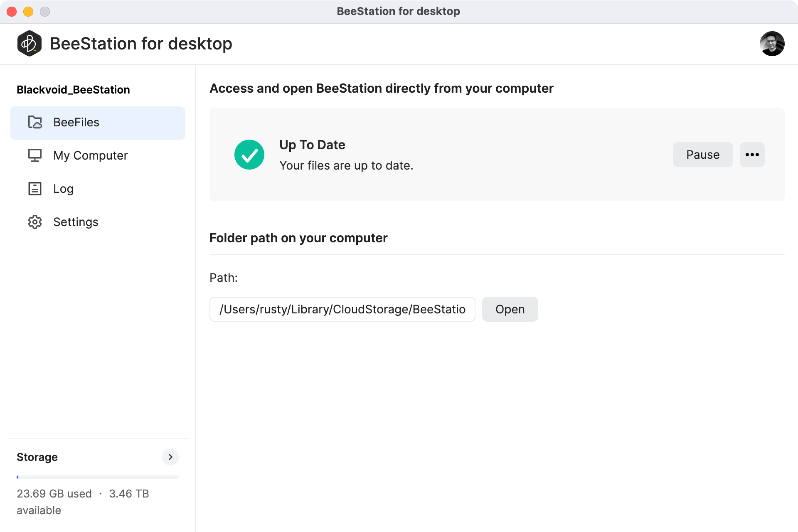Go to the Settings section
The image size is (798, 532).
[x=98, y=222]
